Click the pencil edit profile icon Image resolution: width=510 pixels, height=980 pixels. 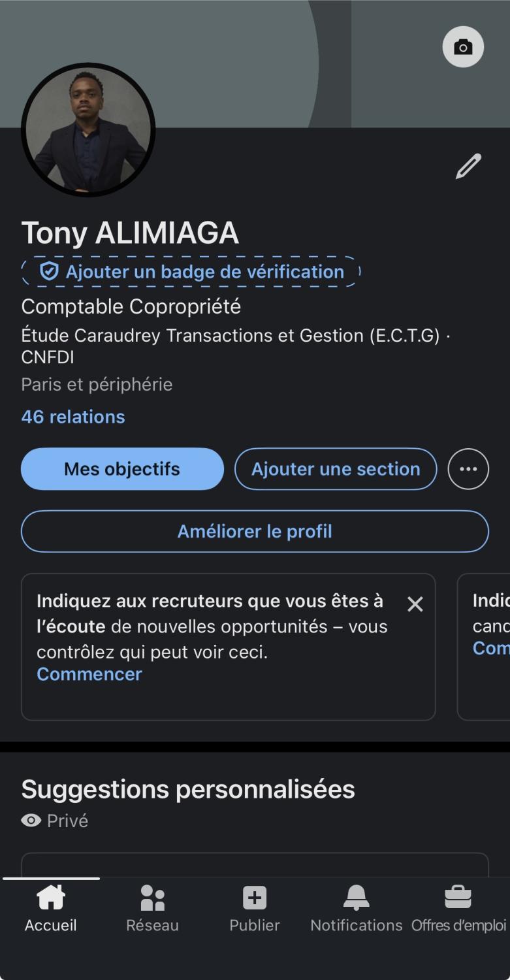[x=468, y=167]
